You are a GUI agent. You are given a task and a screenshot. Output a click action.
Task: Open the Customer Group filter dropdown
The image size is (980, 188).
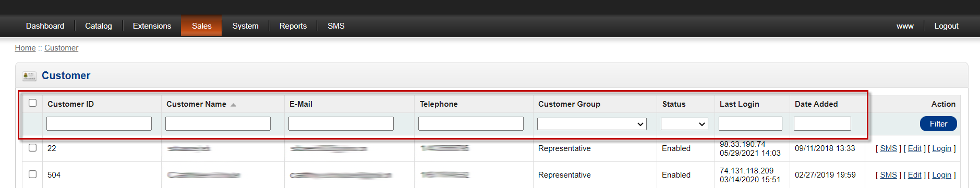point(592,124)
